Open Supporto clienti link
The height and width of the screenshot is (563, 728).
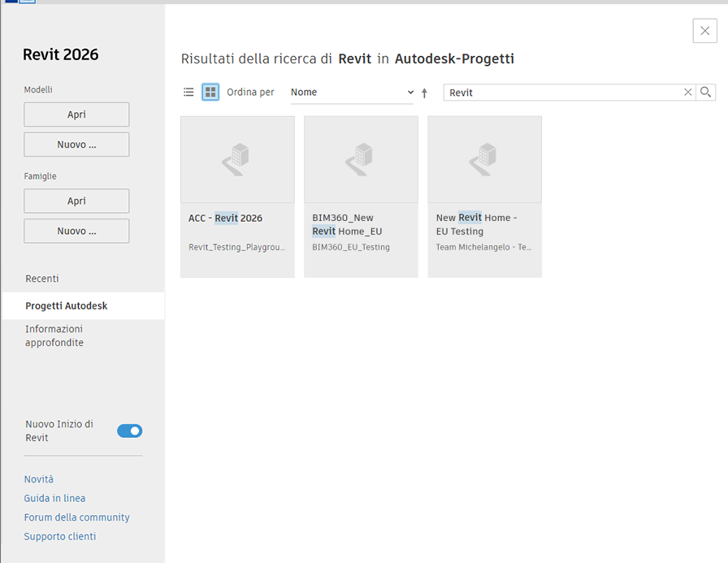coord(60,536)
